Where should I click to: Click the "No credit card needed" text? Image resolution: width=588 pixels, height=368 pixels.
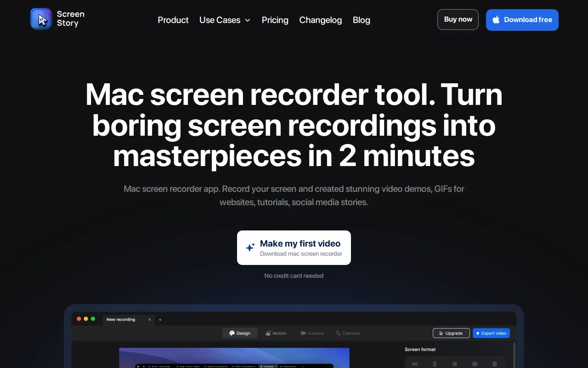click(x=294, y=276)
